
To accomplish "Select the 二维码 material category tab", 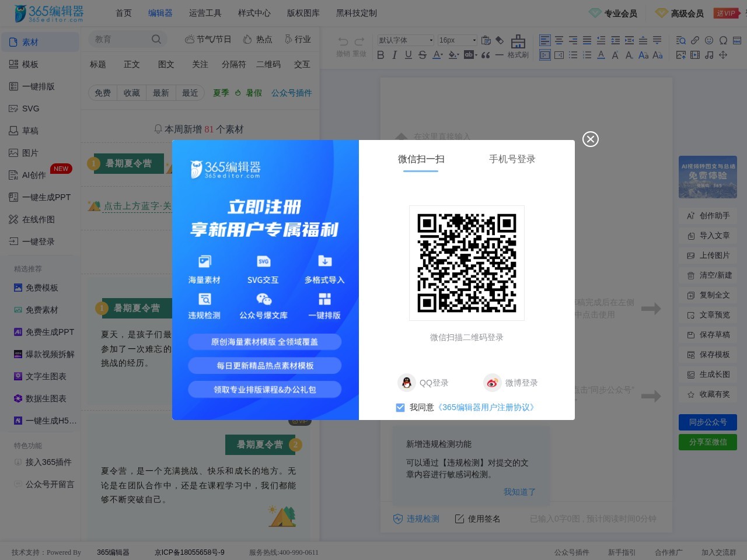I will (x=268, y=64).
